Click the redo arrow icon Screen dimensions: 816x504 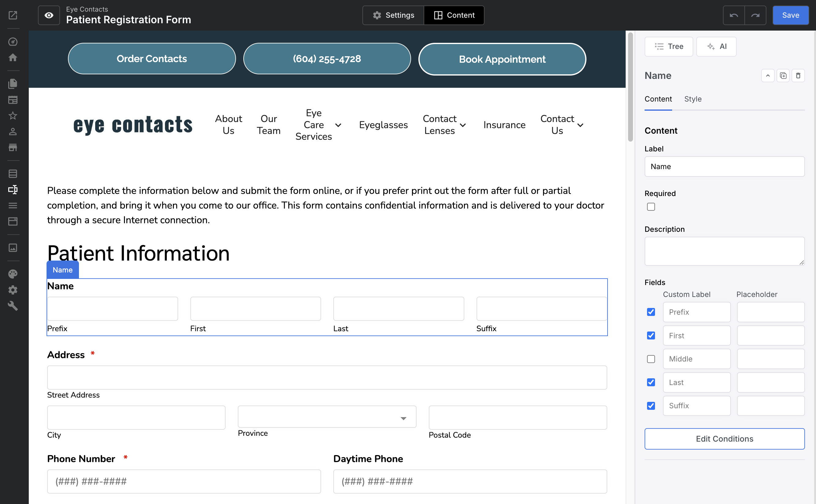point(755,15)
